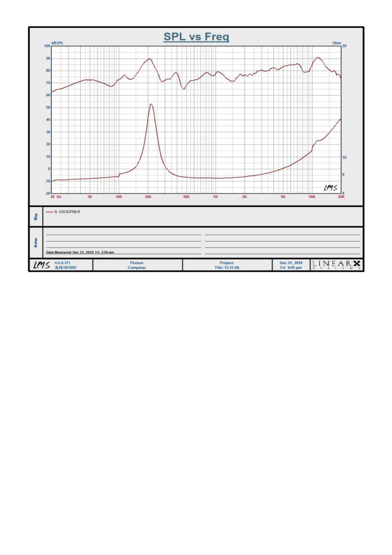Click the Company field in footer
Screen dimensions: 392x555
(x=137, y=268)
